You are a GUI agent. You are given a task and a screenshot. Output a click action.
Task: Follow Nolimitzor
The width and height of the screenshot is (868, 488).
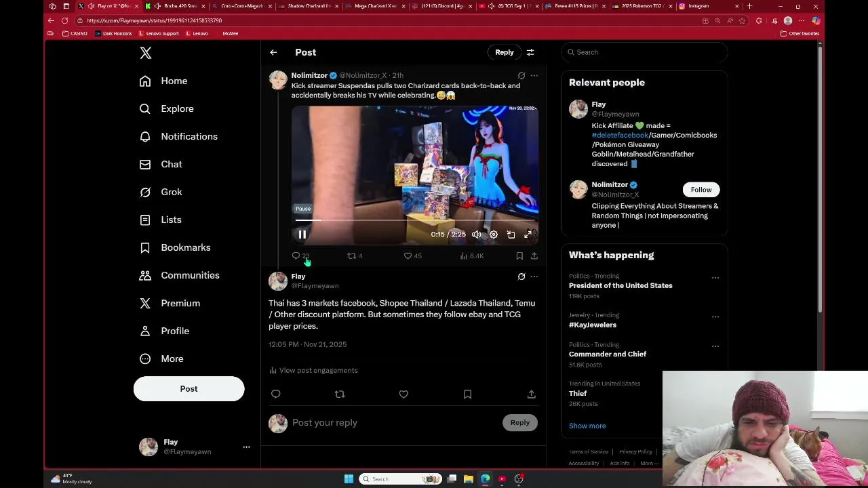tap(701, 190)
